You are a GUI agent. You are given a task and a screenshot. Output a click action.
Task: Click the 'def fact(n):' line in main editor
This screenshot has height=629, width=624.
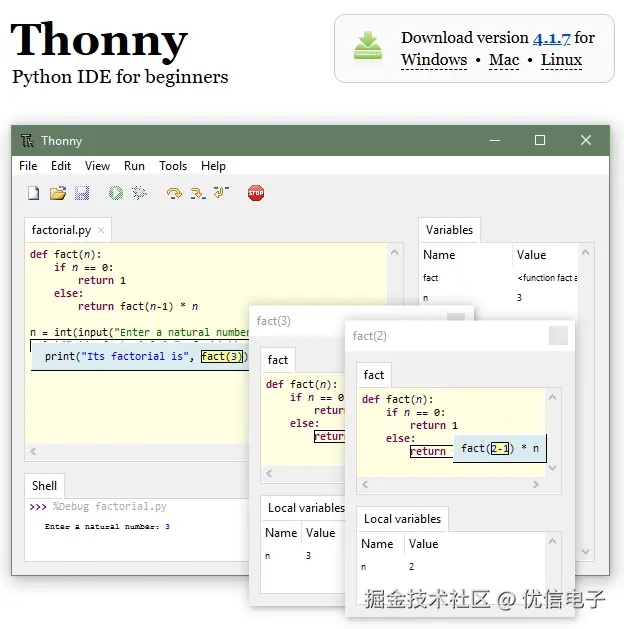point(66,254)
